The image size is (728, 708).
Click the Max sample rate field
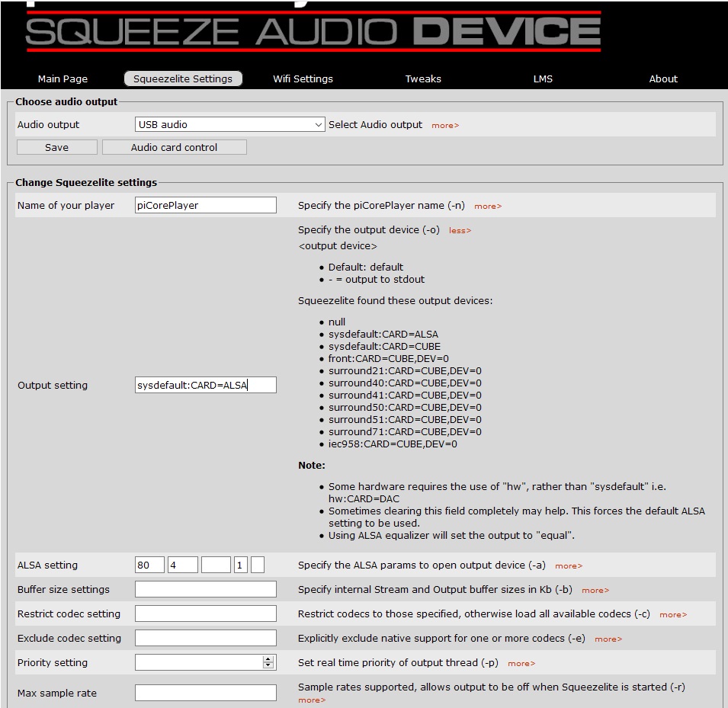[x=206, y=693]
